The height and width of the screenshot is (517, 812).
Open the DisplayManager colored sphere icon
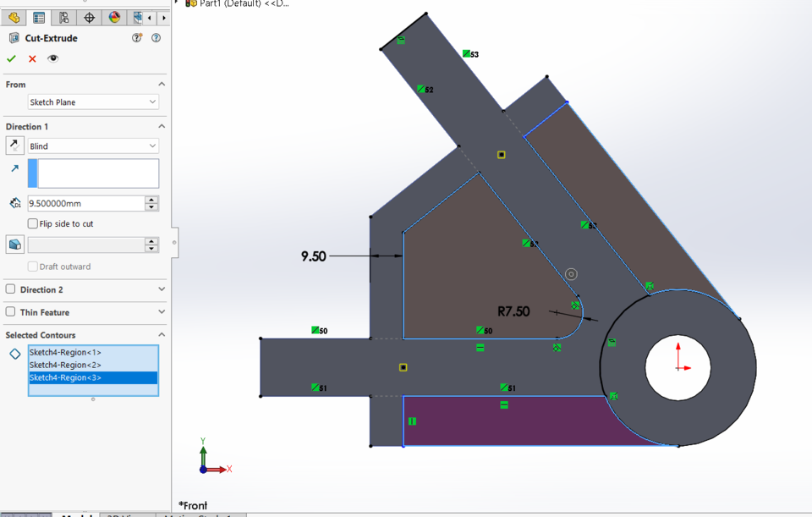click(114, 17)
